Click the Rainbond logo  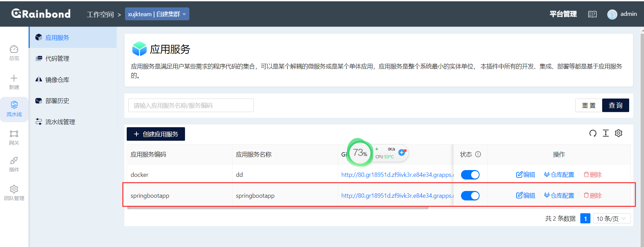click(x=41, y=13)
